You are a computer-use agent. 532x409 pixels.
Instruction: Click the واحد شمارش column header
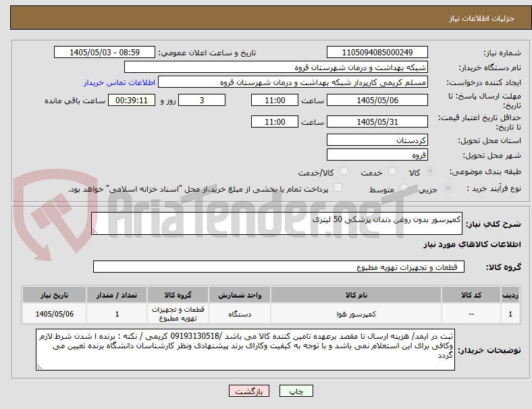[x=240, y=295]
